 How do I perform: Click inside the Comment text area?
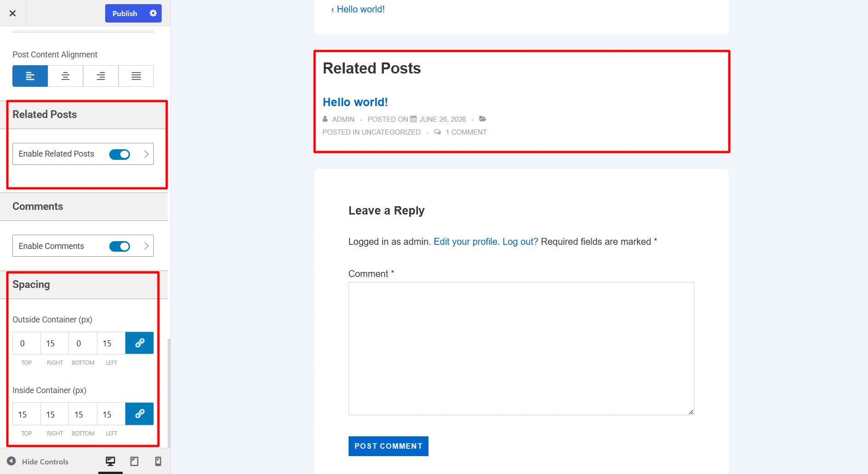coord(521,349)
